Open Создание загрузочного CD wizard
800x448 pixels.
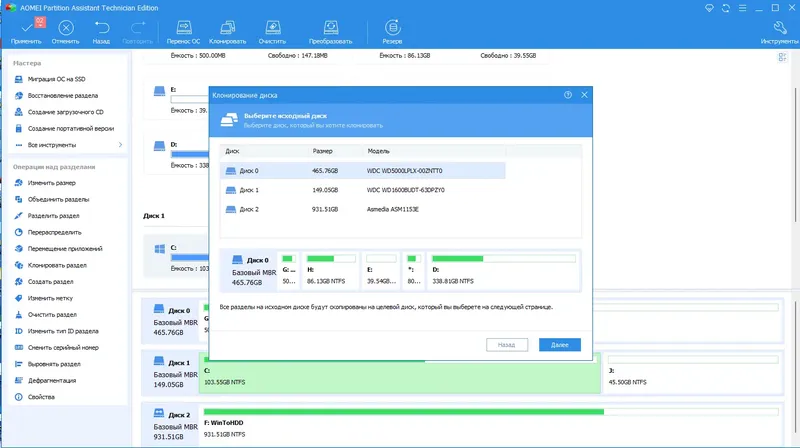pyautogui.click(x=66, y=112)
